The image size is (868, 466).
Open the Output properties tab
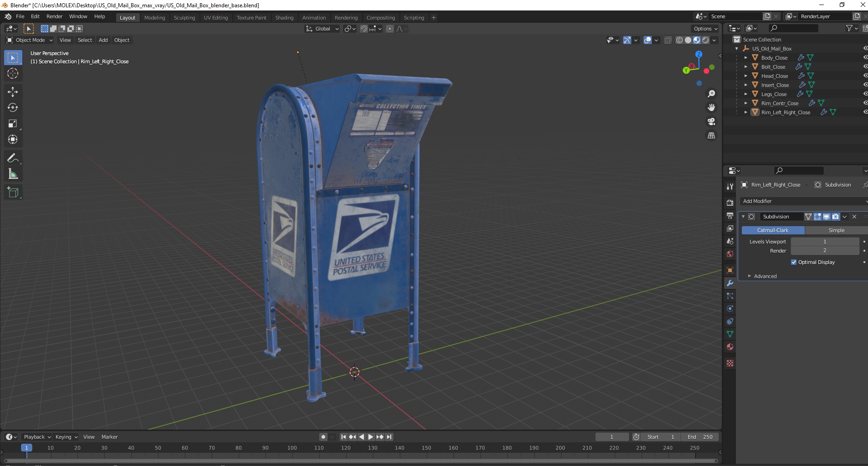click(x=730, y=215)
